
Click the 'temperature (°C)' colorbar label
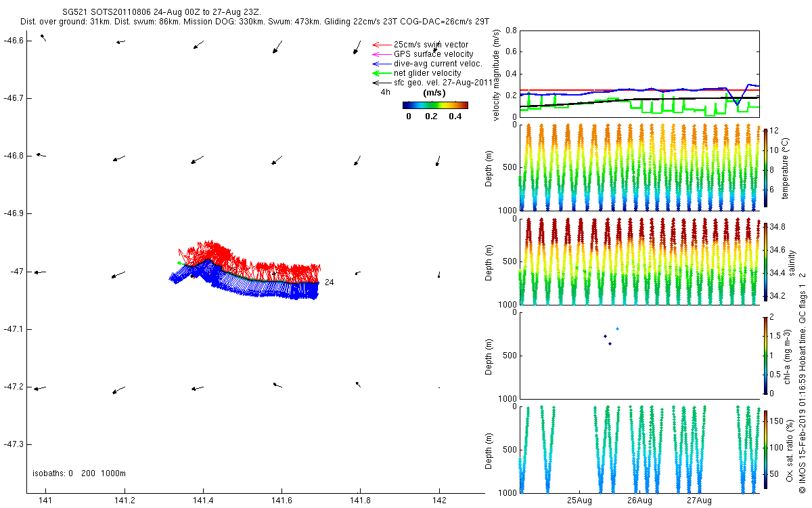(786, 168)
